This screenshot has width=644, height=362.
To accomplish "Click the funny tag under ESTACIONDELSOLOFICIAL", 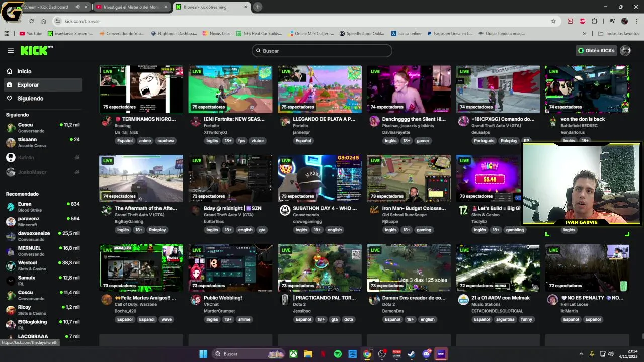I will tap(526, 319).
